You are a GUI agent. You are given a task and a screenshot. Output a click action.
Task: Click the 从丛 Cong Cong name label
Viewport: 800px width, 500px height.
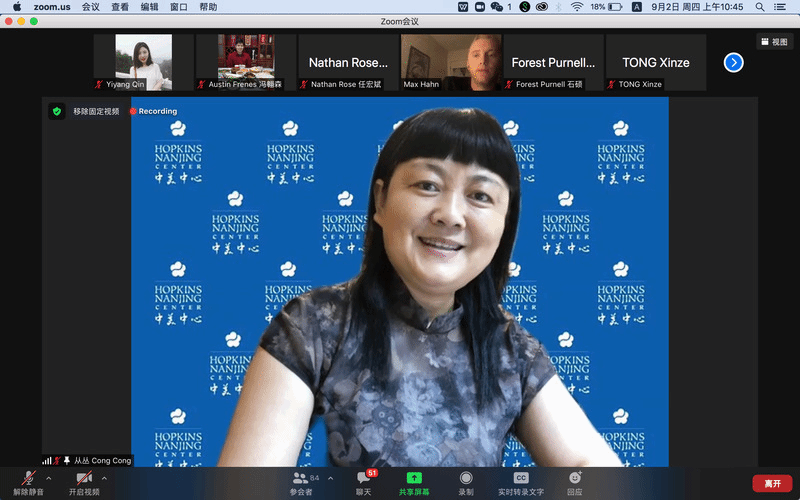pyautogui.click(x=103, y=461)
